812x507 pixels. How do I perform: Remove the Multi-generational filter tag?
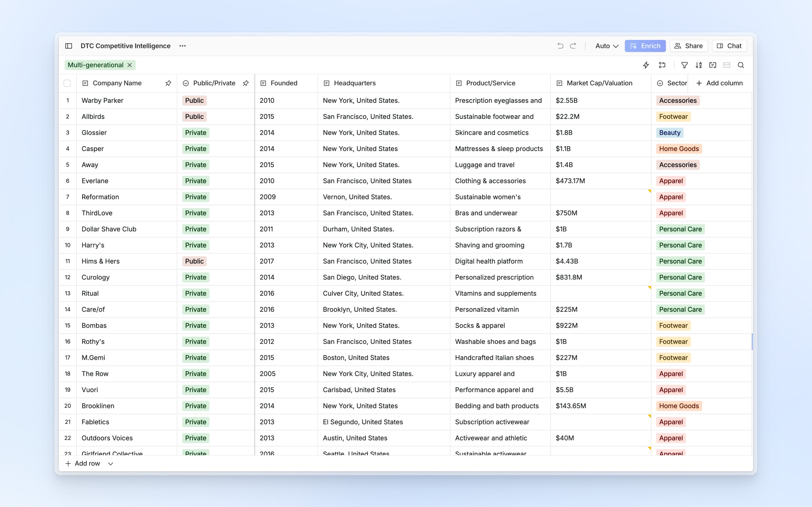tap(130, 65)
